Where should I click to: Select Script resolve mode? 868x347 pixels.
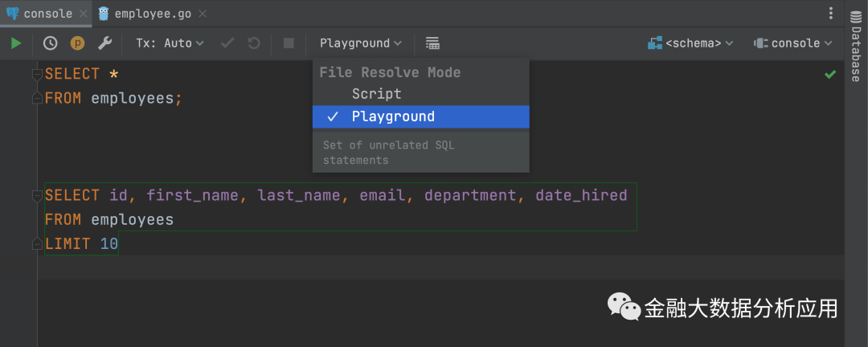click(376, 94)
